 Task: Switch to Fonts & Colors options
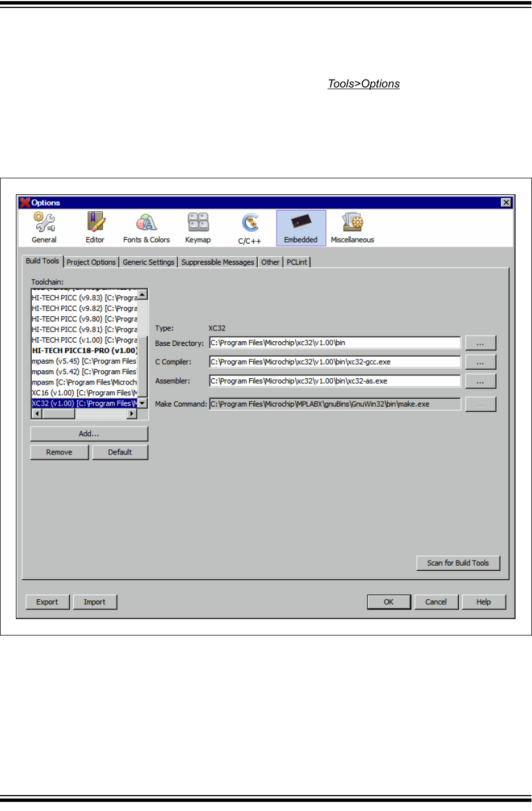[x=146, y=227]
